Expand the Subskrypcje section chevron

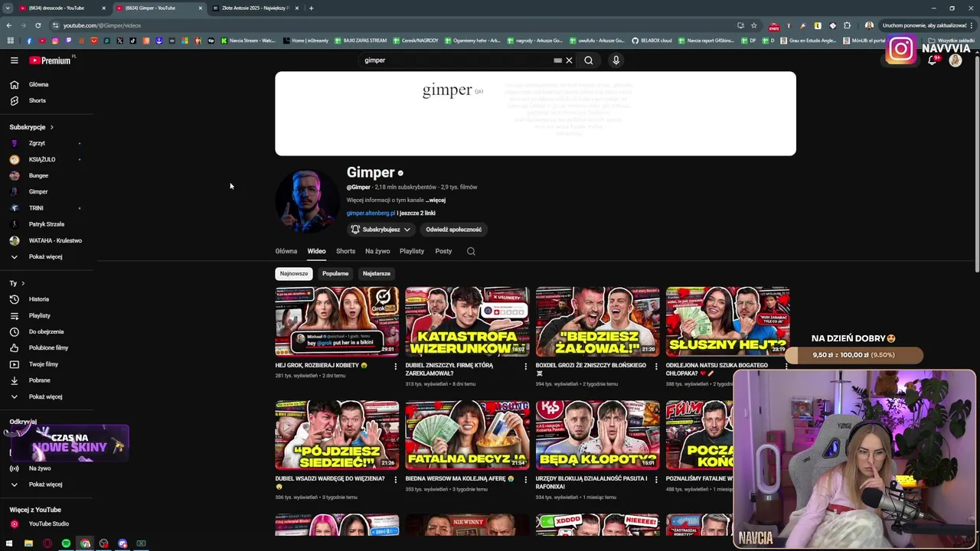point(51,127)
